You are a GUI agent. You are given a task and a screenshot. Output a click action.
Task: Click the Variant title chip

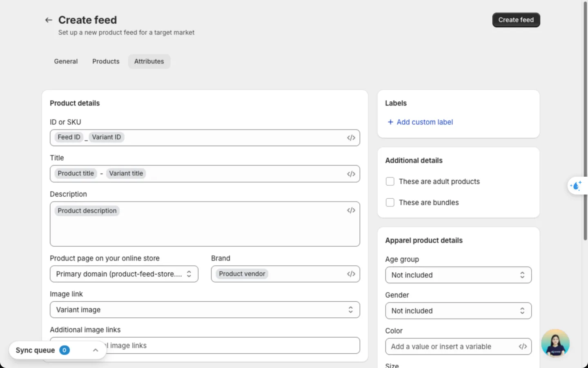point(126,173)
